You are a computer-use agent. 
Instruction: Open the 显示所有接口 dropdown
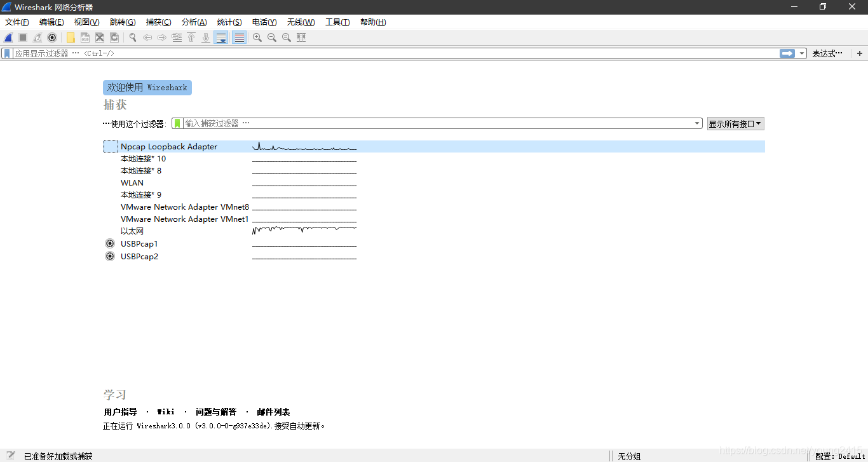point(736,124)
